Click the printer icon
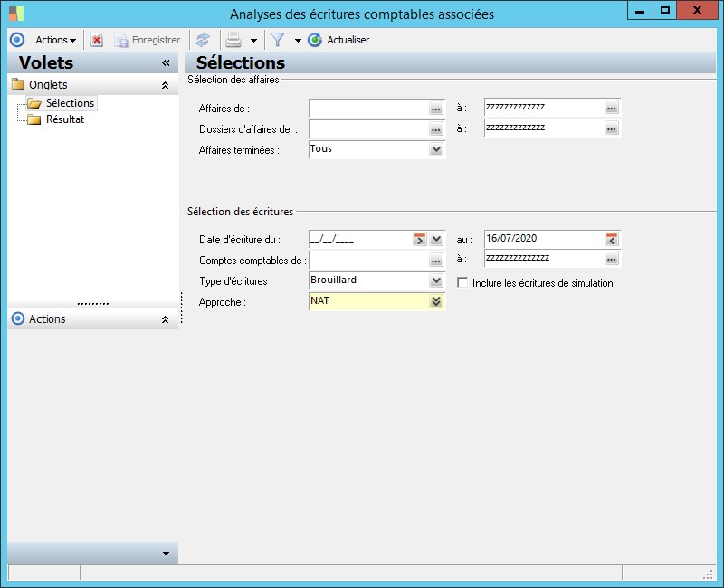The image size is (724, 588). click(x=233, y=40)
